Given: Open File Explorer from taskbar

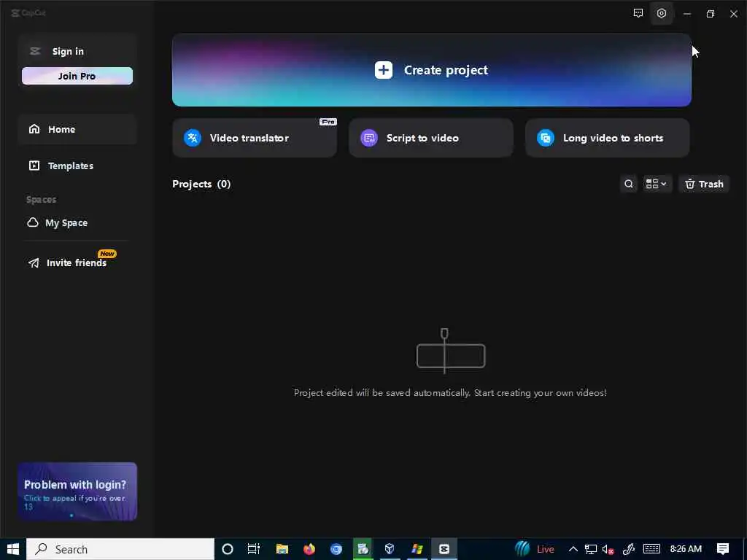Looking at the screenshot, I should (282, 549).
